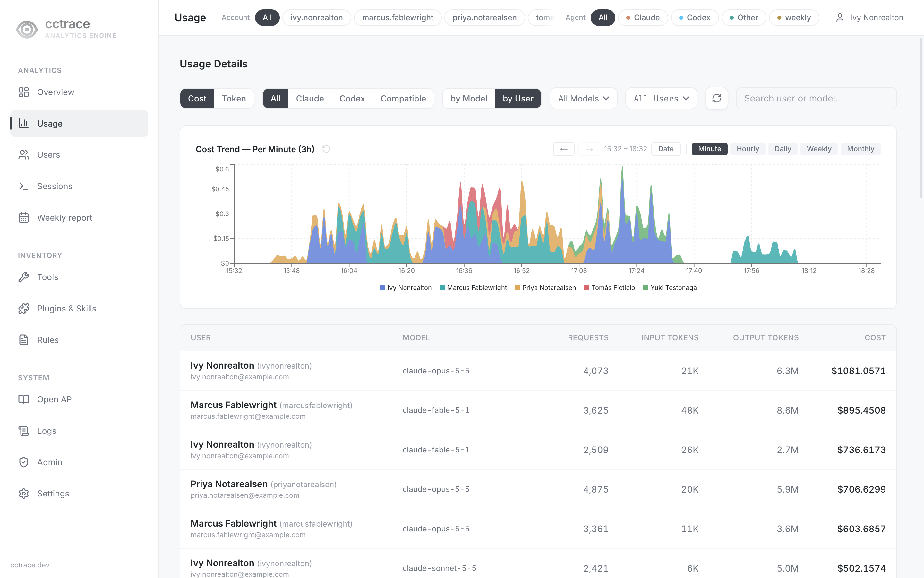Open the Admin shield icon
Screen dimensions: 924x578
[x=24, y=462]
